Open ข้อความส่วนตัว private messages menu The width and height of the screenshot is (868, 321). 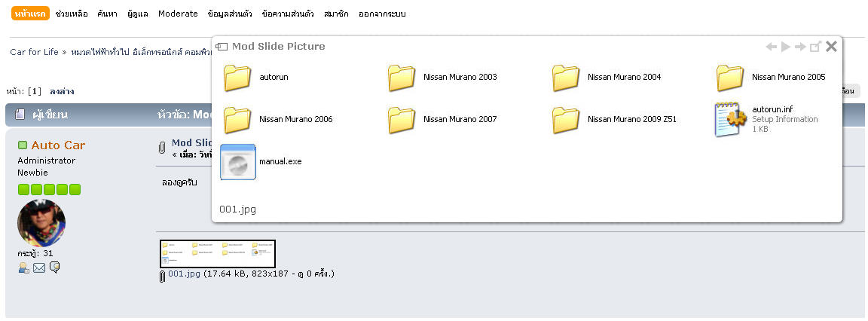coord(288,14)
